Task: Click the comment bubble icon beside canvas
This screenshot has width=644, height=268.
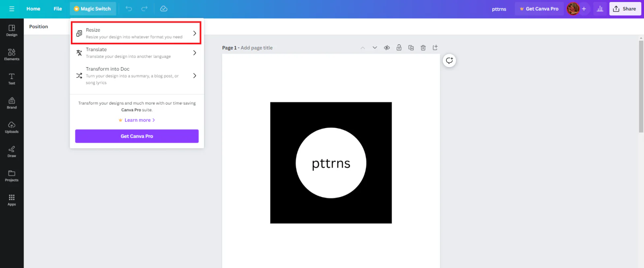Action: coord(450,61)
